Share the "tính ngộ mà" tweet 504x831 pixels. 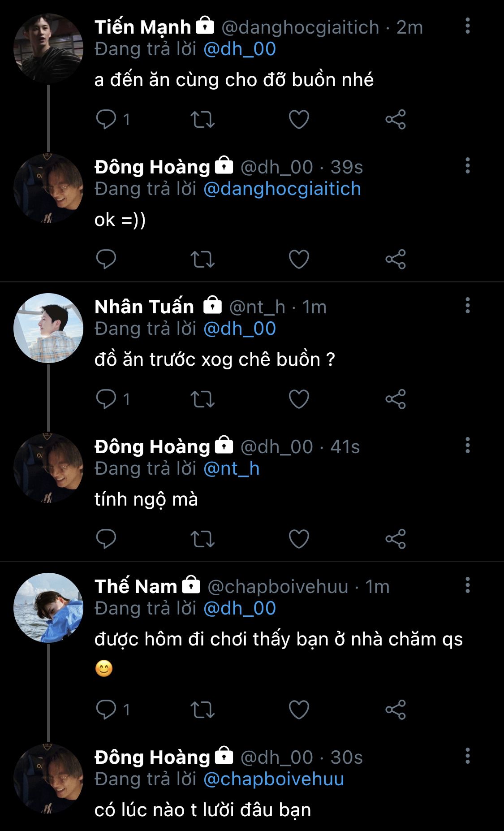tap(396, 539)
